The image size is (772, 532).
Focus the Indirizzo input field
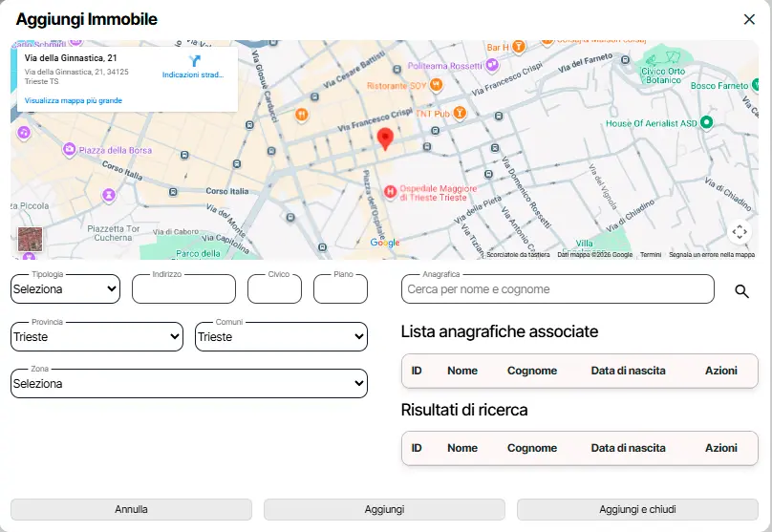point(183,289)
